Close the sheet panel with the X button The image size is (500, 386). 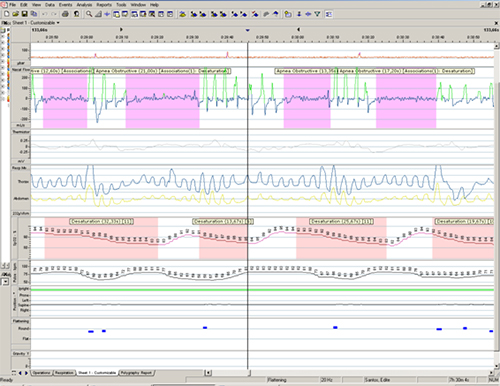[x=496, y=23]
